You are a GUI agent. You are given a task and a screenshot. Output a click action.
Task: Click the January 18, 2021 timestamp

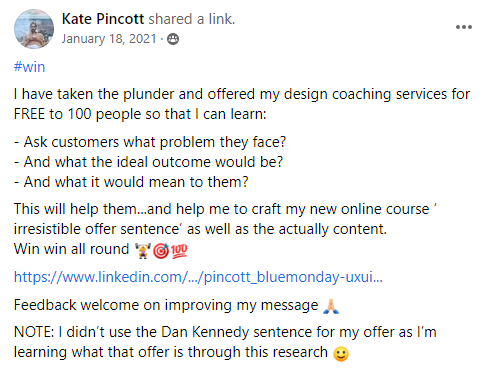coord(109,39)
